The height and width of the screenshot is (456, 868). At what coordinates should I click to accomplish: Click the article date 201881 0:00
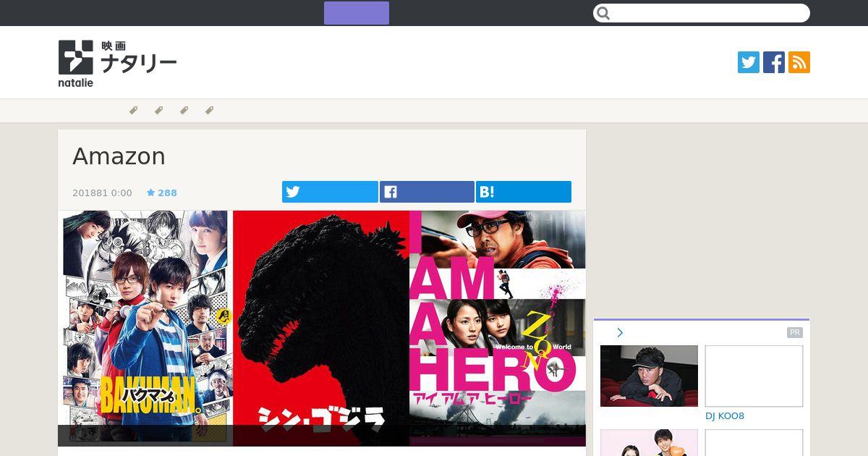point(102,193)
